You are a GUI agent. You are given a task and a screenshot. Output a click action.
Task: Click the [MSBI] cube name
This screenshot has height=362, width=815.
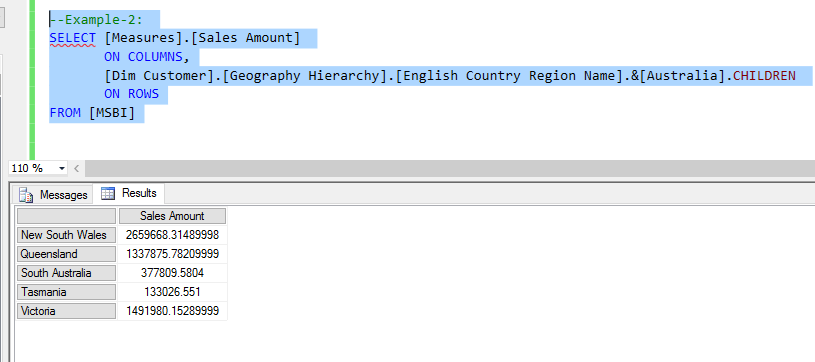pos(112,113)
